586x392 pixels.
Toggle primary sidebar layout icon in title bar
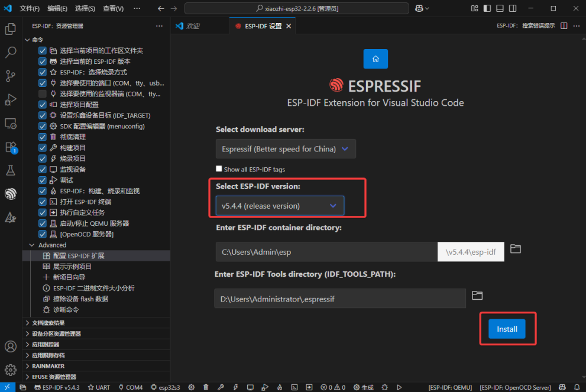[487, 8]
